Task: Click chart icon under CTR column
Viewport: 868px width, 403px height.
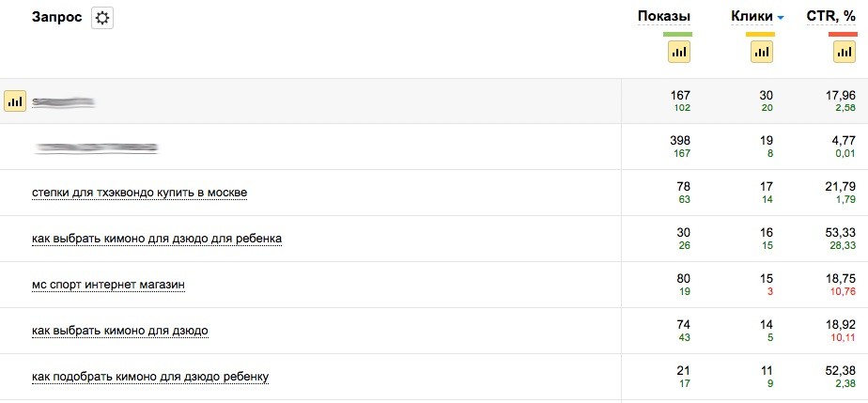Action: [843, 52]
